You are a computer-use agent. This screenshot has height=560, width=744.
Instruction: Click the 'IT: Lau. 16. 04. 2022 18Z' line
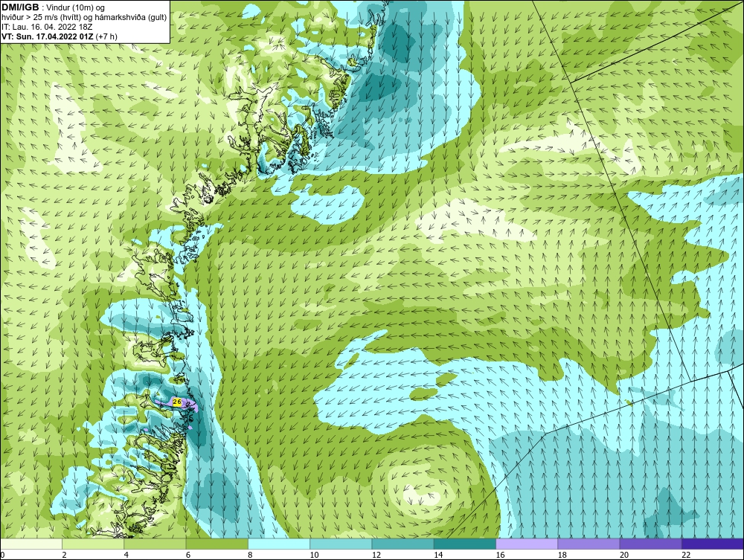[47, 27]
